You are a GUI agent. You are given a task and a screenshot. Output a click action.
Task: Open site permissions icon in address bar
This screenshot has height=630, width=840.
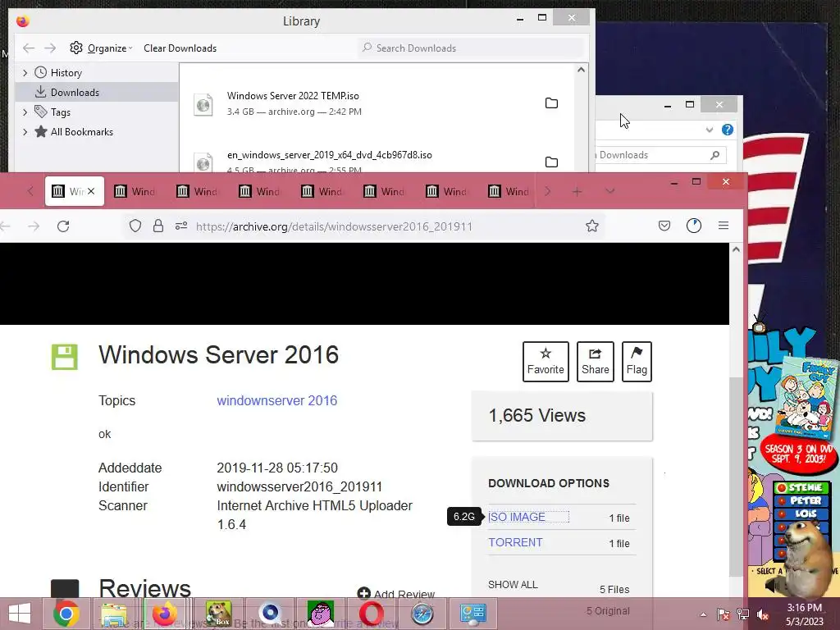181,226
